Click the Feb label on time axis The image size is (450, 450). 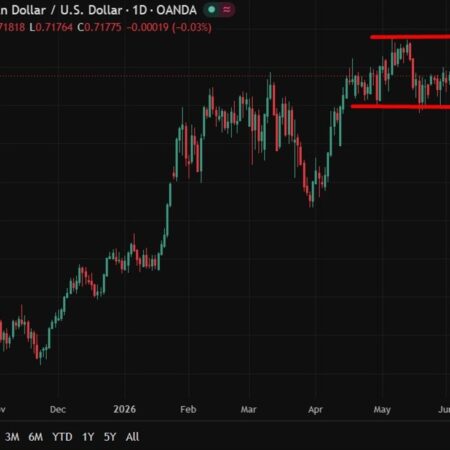188,409
